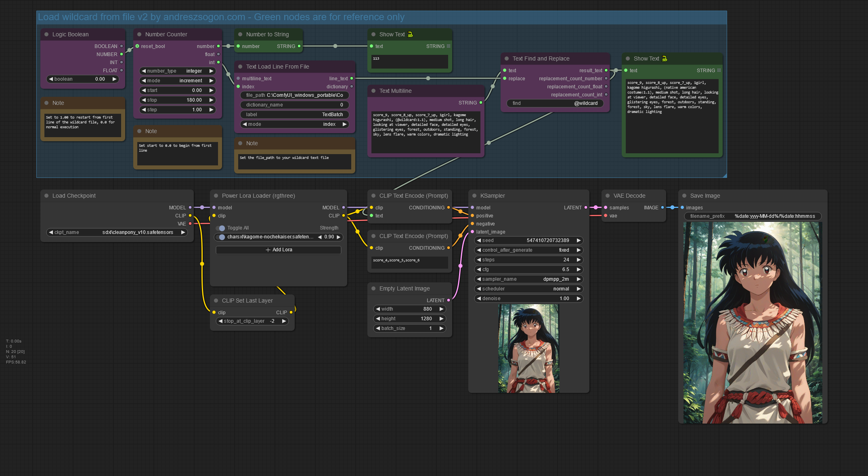868x476 pixels.
Task: Open the ckpt_name checkpoint selector
Action: (117, 232)
